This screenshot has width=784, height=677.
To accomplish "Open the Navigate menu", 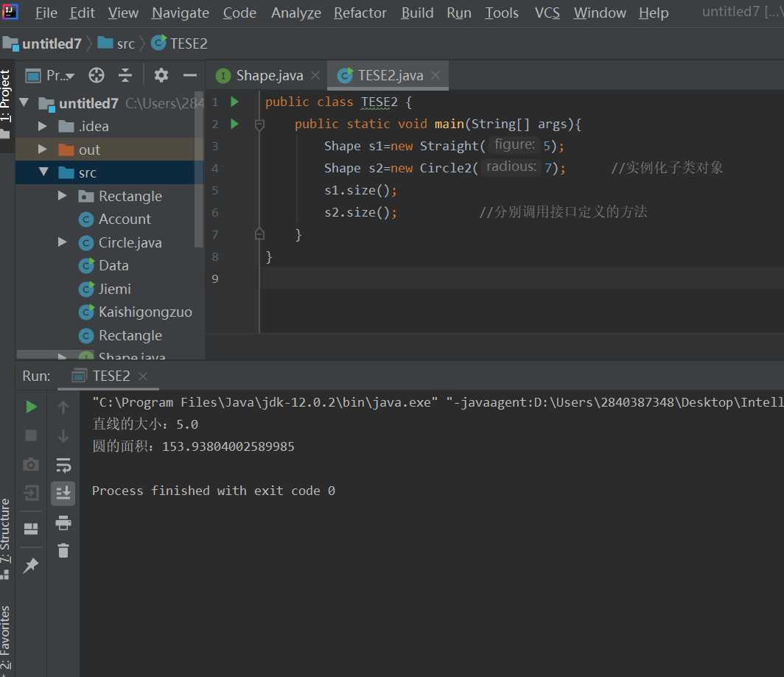I will (180, 13).
